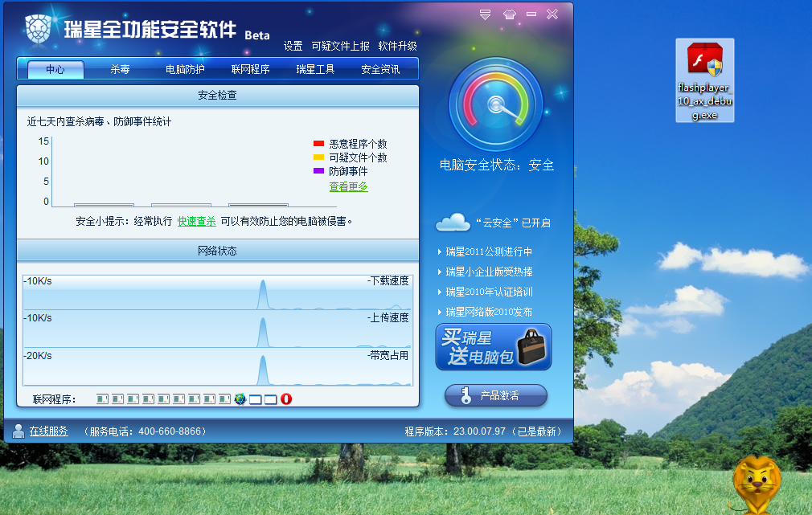This screenshot has width=812, height=515.
Task: Open news item 瑞星小企业版受热捧
Action: (489, 272)
